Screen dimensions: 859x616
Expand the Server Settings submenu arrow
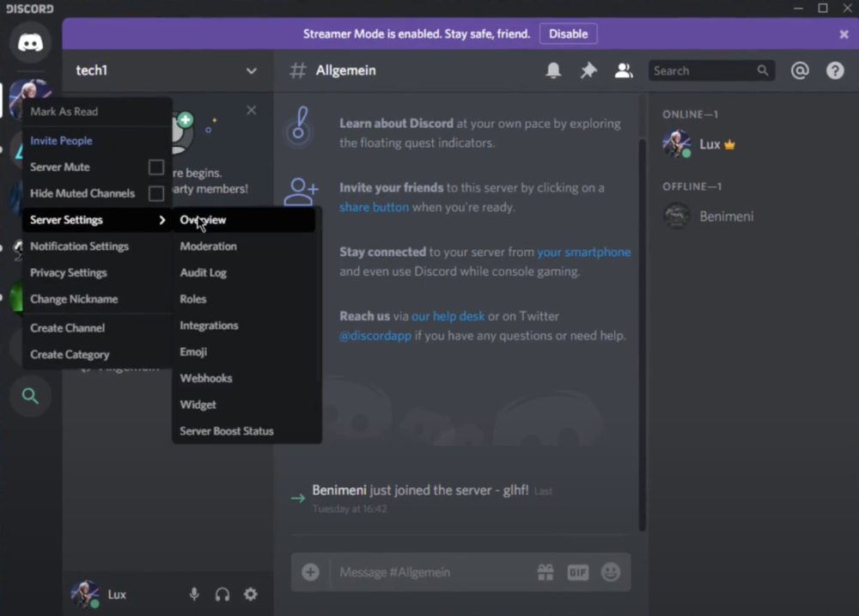point(161,221)
